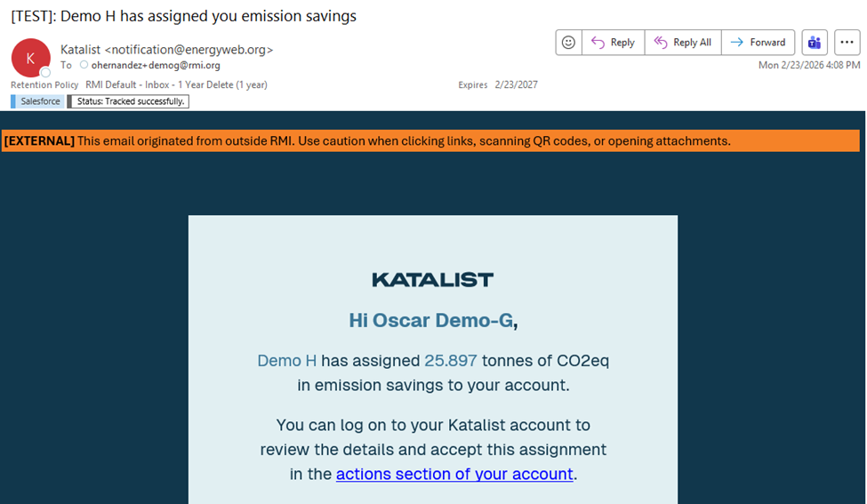Open the emoji reaction picker
The width and height of the screenshot is (867, 504).
click(568, 43)
